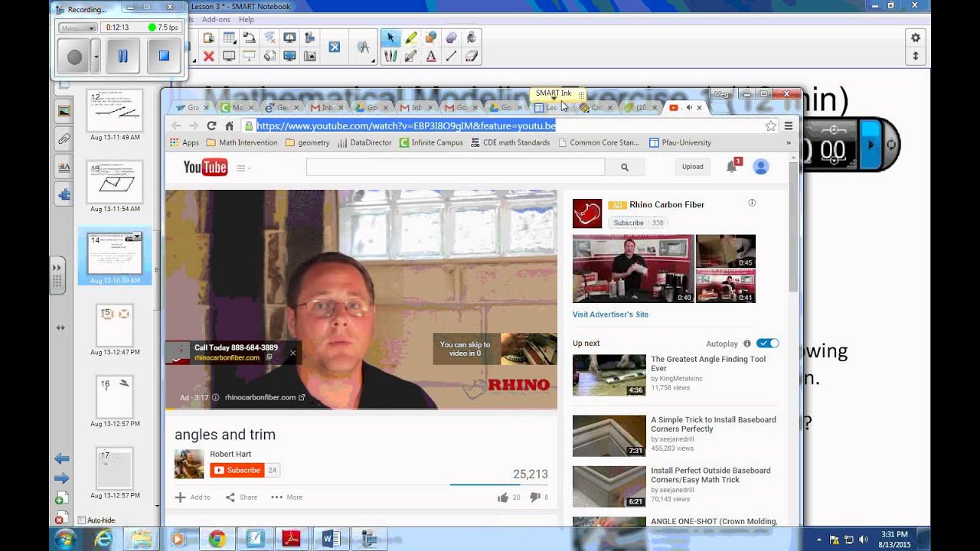Click the red X Delete icon

(208, 56)
